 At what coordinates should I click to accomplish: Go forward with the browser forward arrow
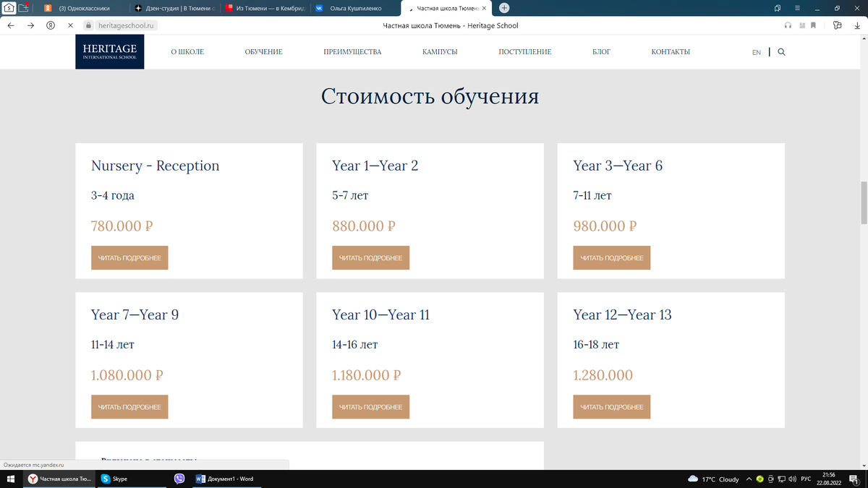30,25
